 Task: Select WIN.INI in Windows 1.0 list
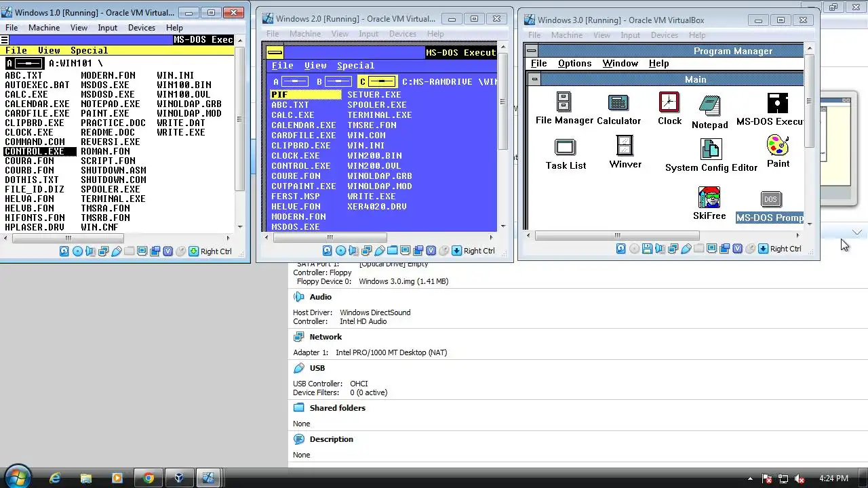point(176,75)
